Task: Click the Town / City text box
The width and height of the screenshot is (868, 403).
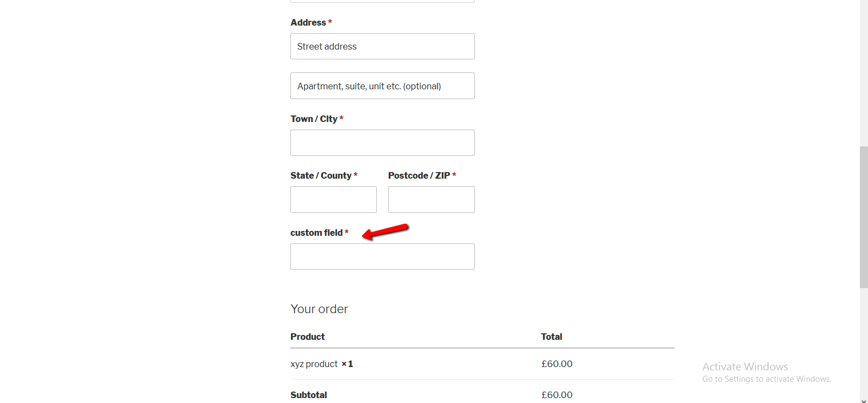Action: point(382,143)
